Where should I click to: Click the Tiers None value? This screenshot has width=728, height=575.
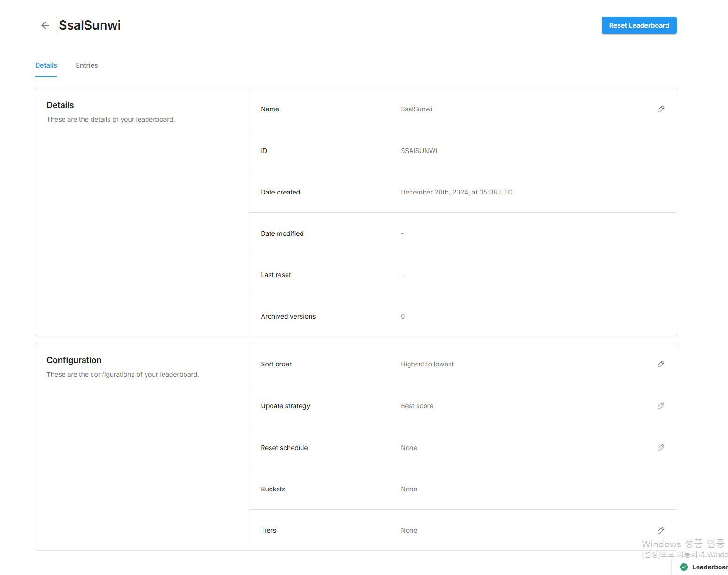[409, 530]
